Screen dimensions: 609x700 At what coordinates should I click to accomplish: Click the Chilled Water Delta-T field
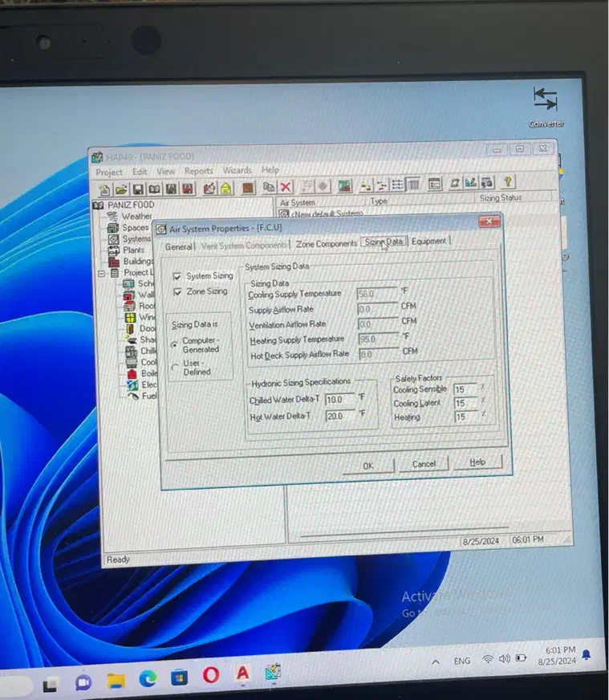(338, 399)
